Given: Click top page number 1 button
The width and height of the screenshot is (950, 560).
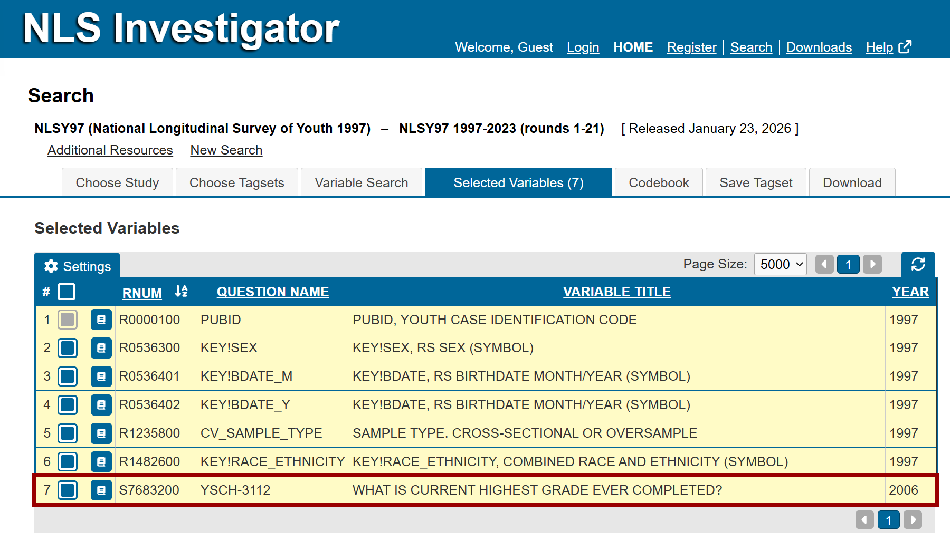Looking at the screenshot, I should tap(849, 264).
